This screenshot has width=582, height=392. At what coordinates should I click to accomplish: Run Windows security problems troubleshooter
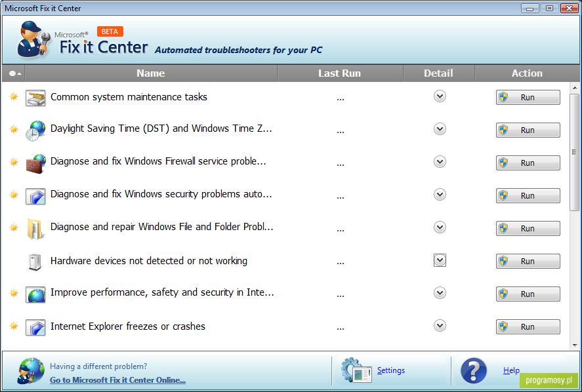click(x=528, y=195)
